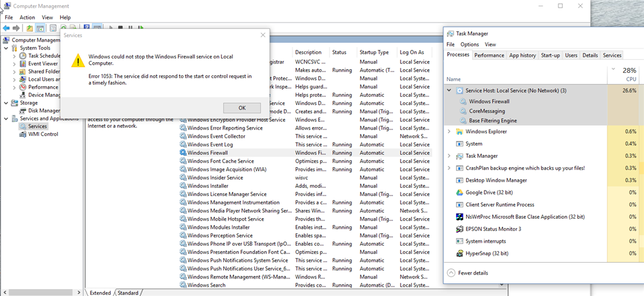Select System interrupts process row

tap(541, 241)
